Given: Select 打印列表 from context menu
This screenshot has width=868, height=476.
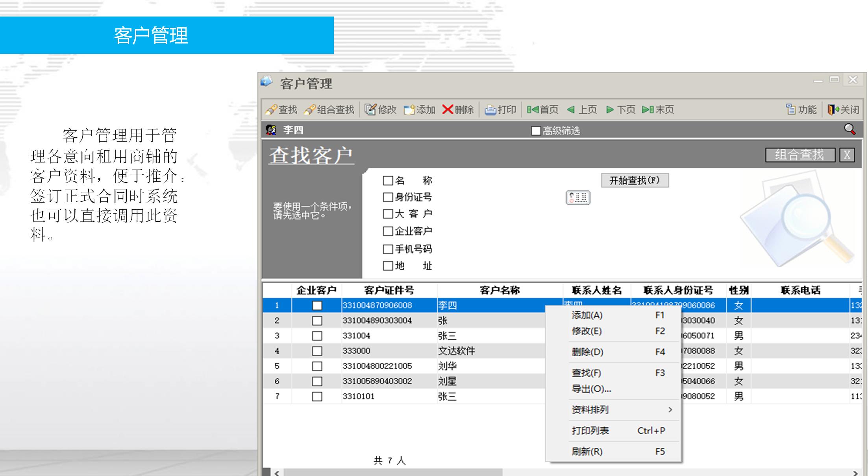Looking at the screenshot, I should (590, 431).
